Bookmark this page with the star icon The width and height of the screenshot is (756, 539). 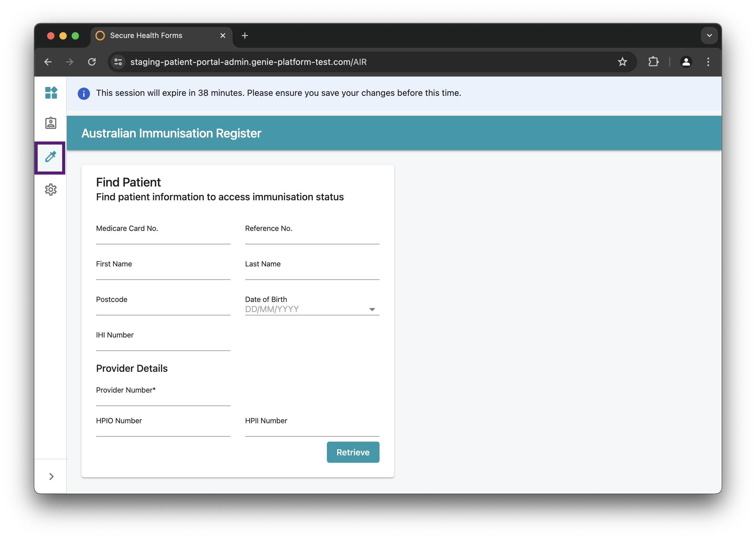pyautogui.click(x=622, y=62)
